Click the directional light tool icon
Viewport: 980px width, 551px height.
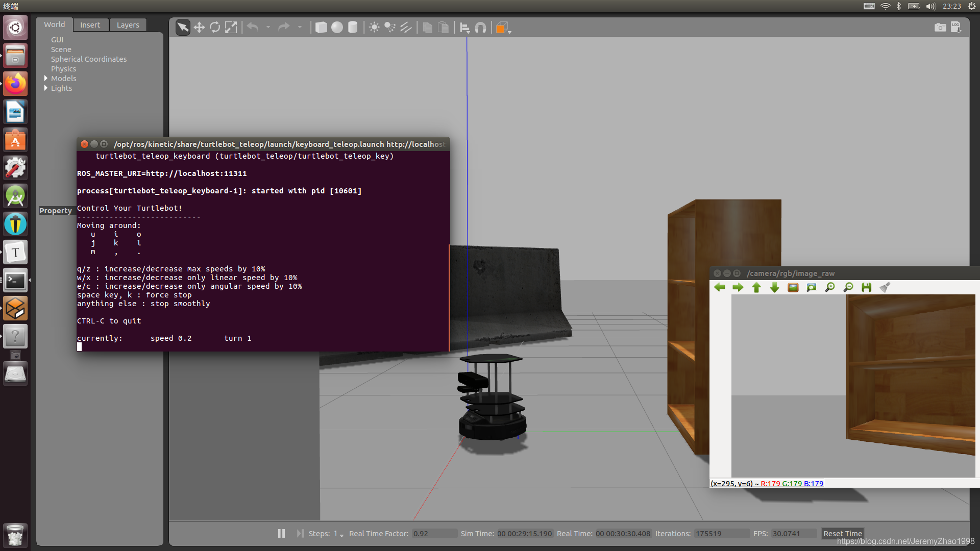(x=405, y=27)
